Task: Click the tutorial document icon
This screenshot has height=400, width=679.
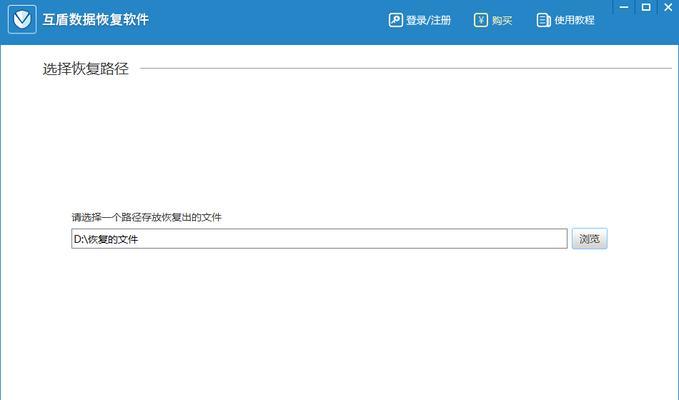Action: click(x=543, y=20)
